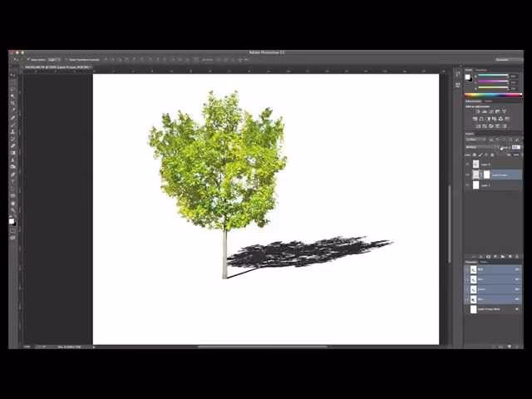Select the layer mask channel row
Image resolution: width=532 pixels, height=399 pixels.
coord(493,309)
